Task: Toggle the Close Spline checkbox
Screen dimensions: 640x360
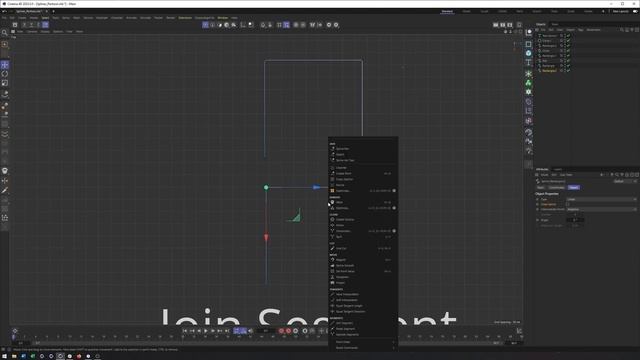Action: point(568,204)
